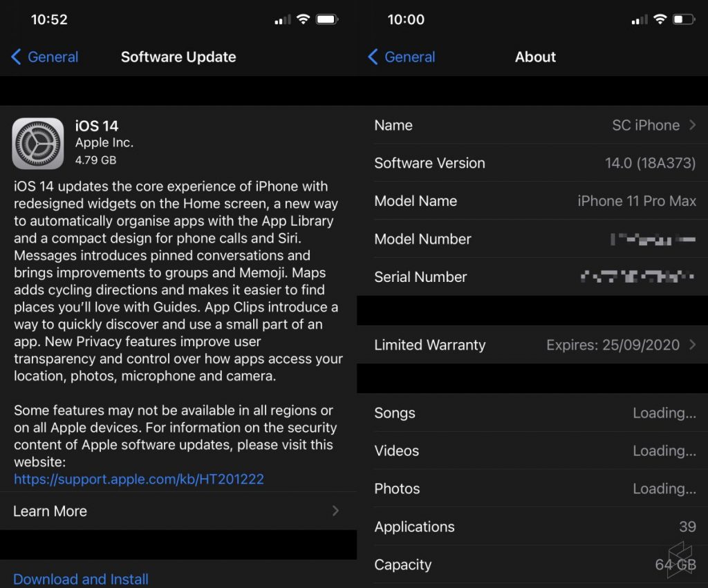Tap the 10:52 clock on Software Update screen

[49, 19]
